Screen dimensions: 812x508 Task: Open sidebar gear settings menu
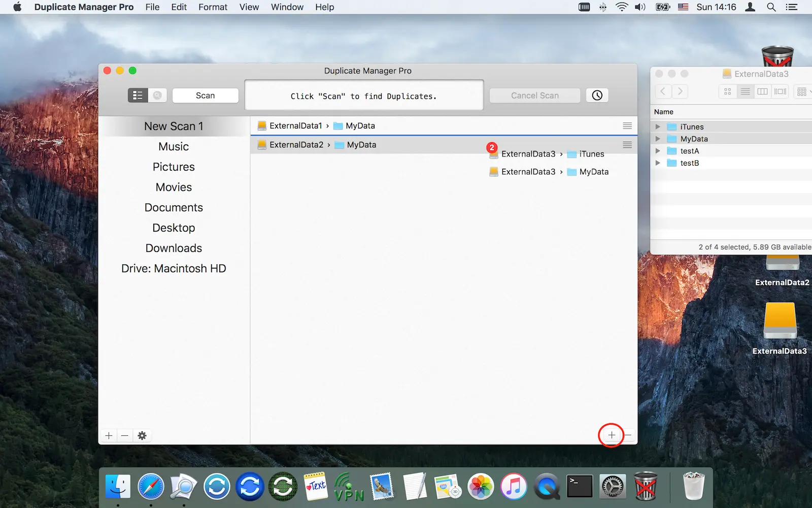click(x=142, y=435)
